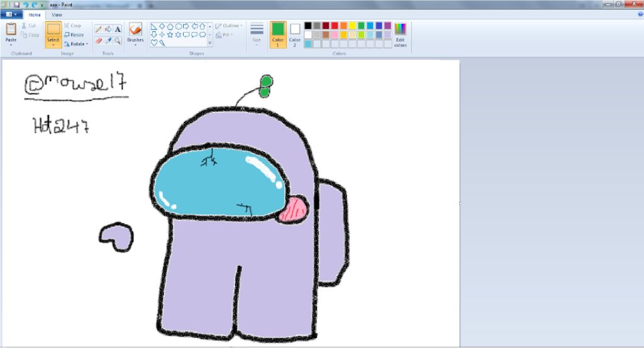Select the Eraser tool
The image size is (644, 348).
[99, 41]
